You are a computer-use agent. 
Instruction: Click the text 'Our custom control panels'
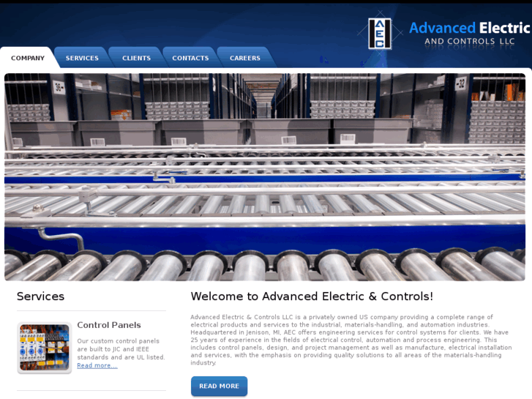(118, 341)
